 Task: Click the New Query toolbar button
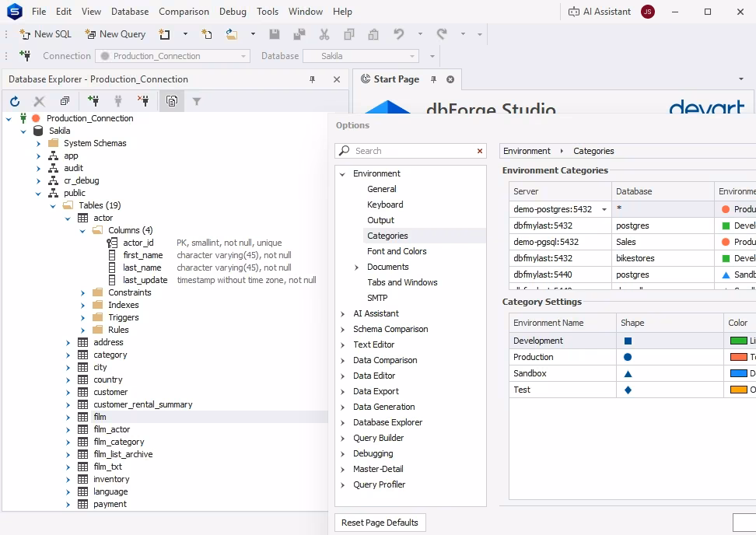click(115, 34)
